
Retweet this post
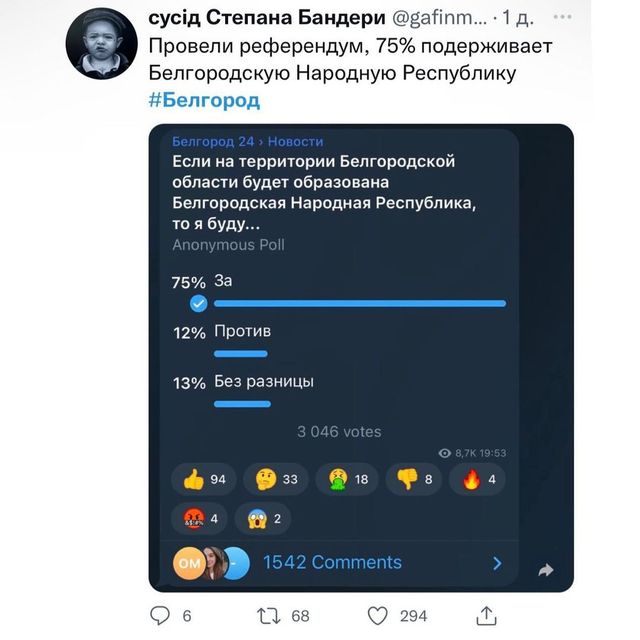(270, 616)
